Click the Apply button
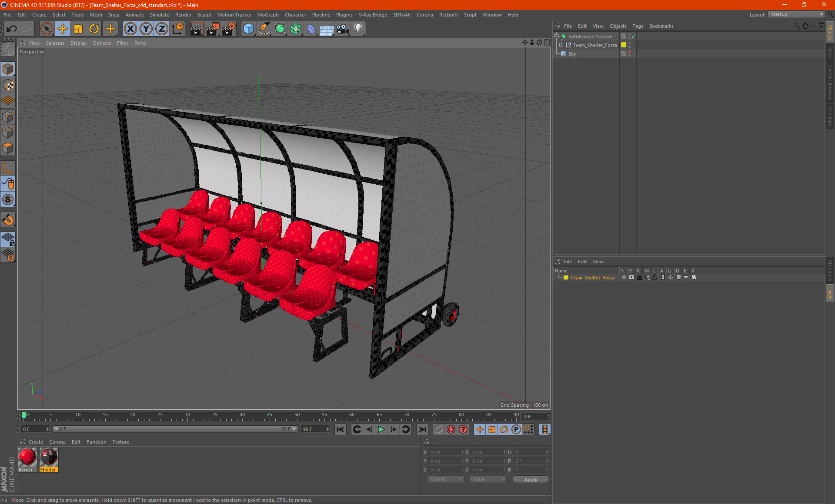This screenshot has height=504, width=835. (530, 479)
